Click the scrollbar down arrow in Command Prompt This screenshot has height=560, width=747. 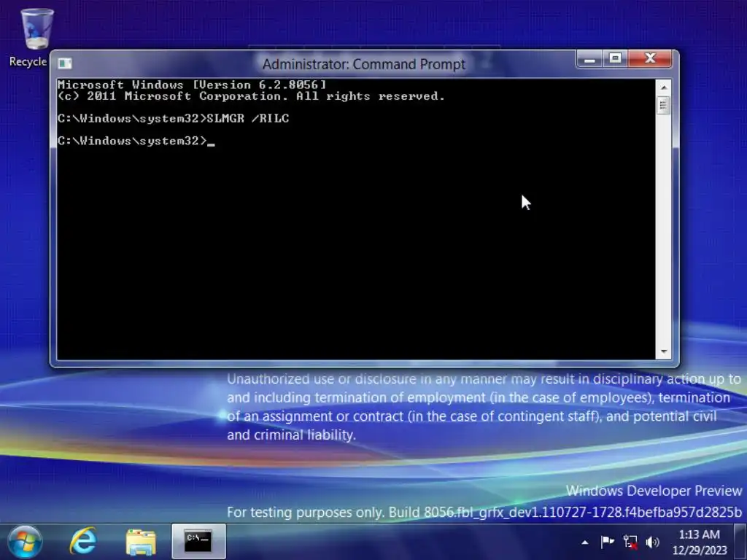663,352
